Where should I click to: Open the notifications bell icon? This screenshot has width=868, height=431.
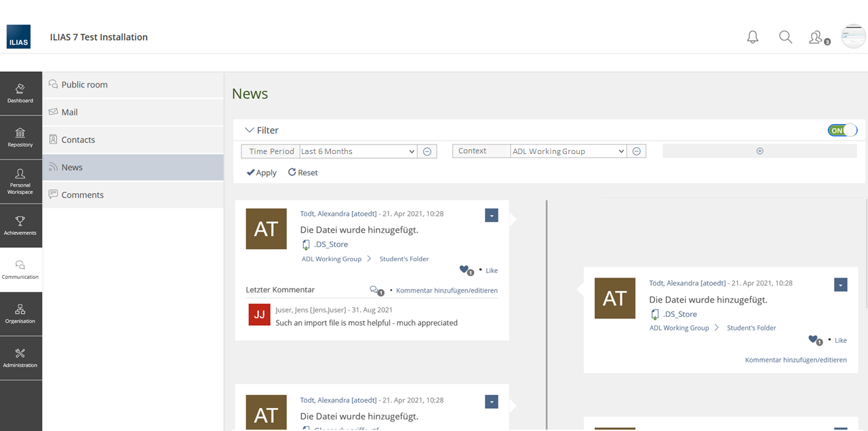(x=753, y=37)
